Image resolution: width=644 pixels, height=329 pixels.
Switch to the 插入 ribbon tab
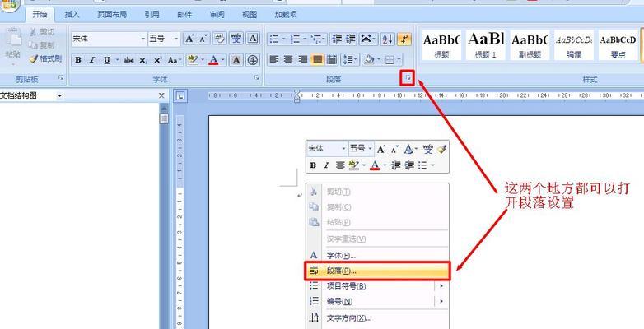coord(72,15)
